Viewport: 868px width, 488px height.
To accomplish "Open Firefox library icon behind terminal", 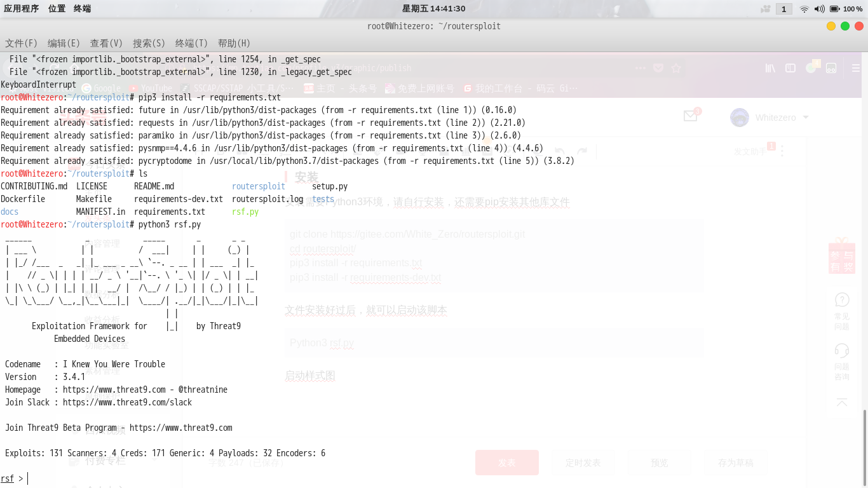I will pyautogui.click(x=770, y=68).
